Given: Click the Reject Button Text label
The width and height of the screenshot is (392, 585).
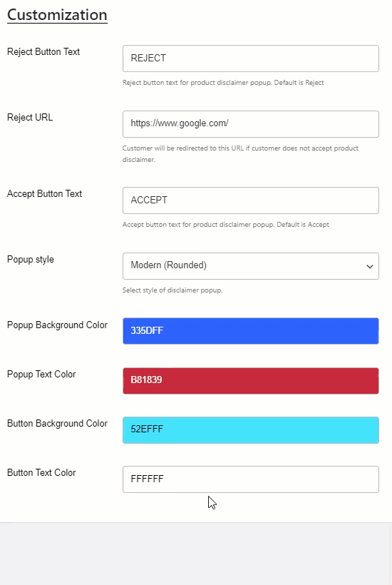Looking at the screenshot, I should tap(43, 52).
